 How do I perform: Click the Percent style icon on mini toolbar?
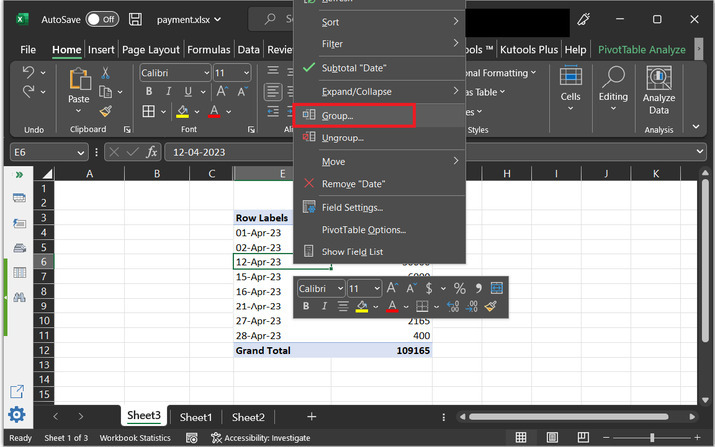click(x=460, y=288)
